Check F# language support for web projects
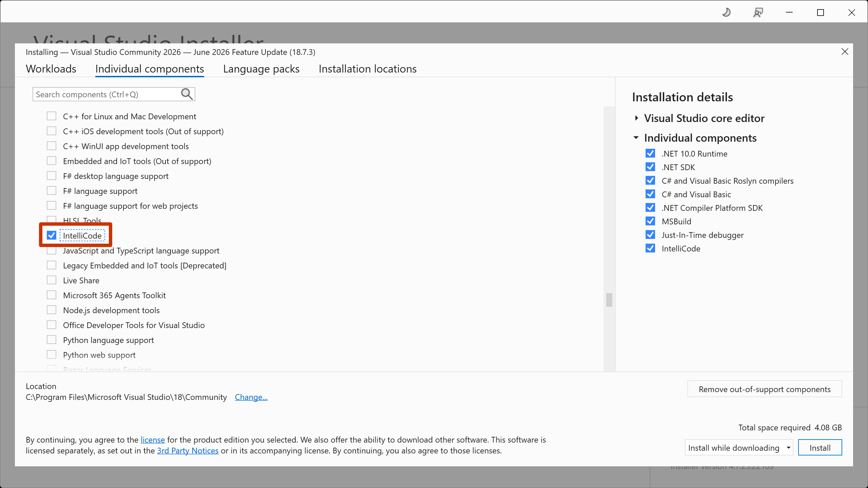The image size is (868, 488). coord(52,206)
